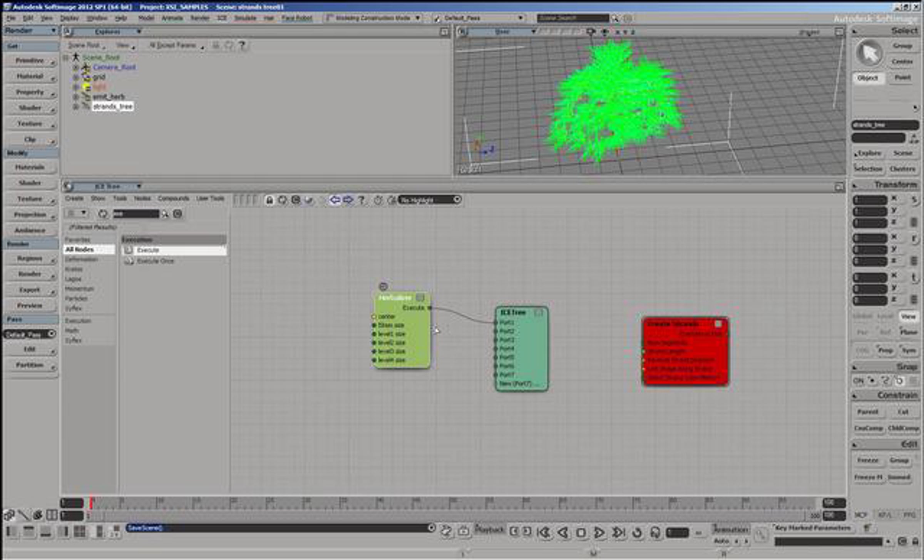Viewport: 924px width, 560px height.
Task: Select All Nodes category in preset list
Action: point(89,250)
